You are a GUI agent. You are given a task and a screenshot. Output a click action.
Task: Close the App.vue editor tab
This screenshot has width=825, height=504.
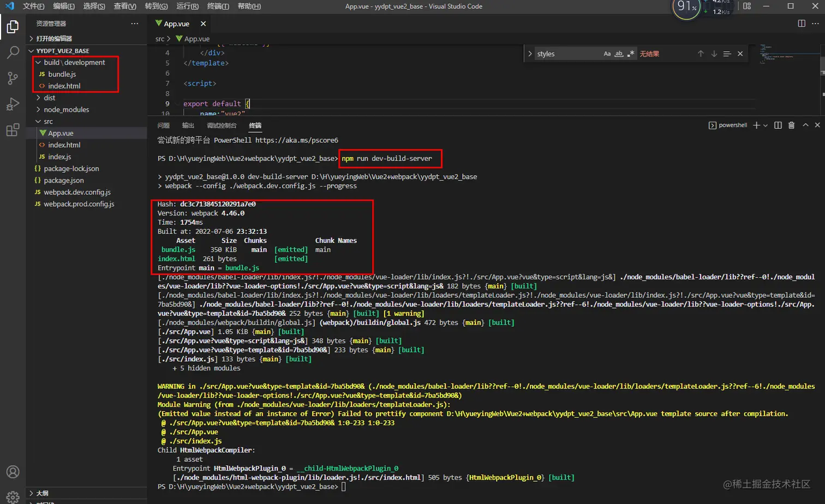pos(203,23)
